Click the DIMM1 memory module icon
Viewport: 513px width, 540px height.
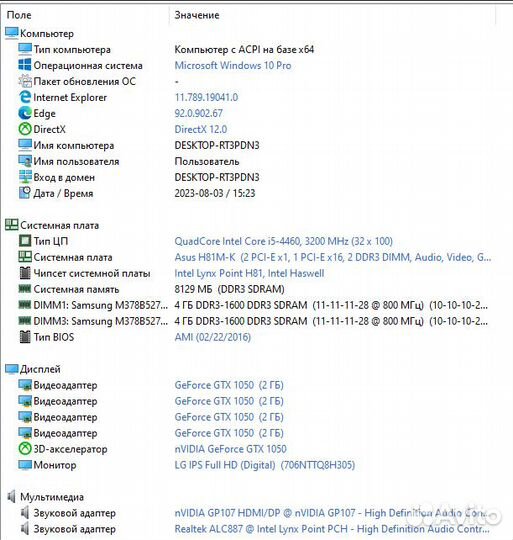pos(25,305)
